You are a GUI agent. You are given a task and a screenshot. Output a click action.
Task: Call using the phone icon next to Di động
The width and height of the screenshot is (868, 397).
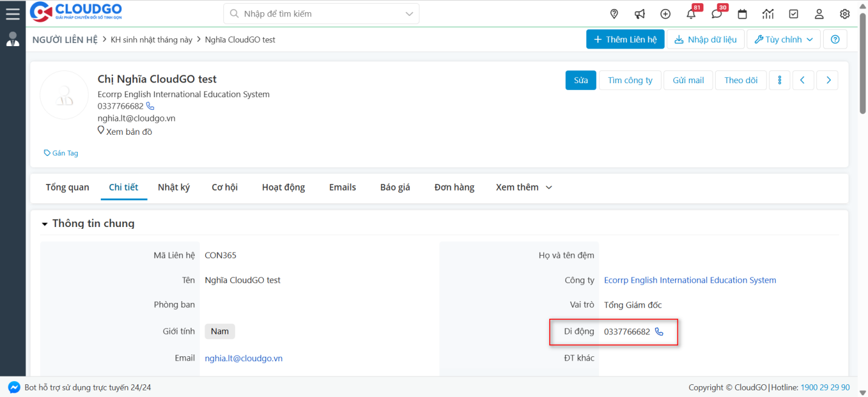click(659, 332)
